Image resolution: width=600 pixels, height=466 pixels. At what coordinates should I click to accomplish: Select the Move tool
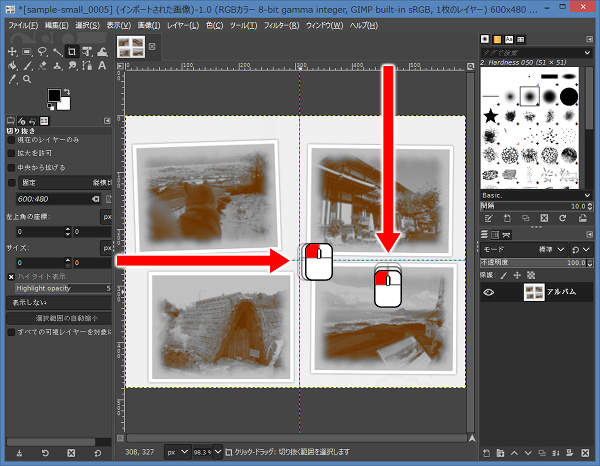click(11, 51)
